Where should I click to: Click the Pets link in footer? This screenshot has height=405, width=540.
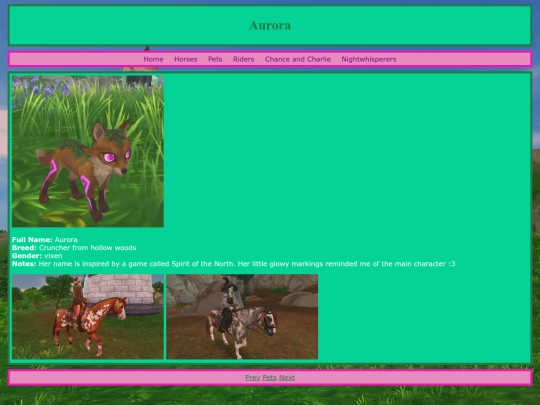click(x=269, y=378)
